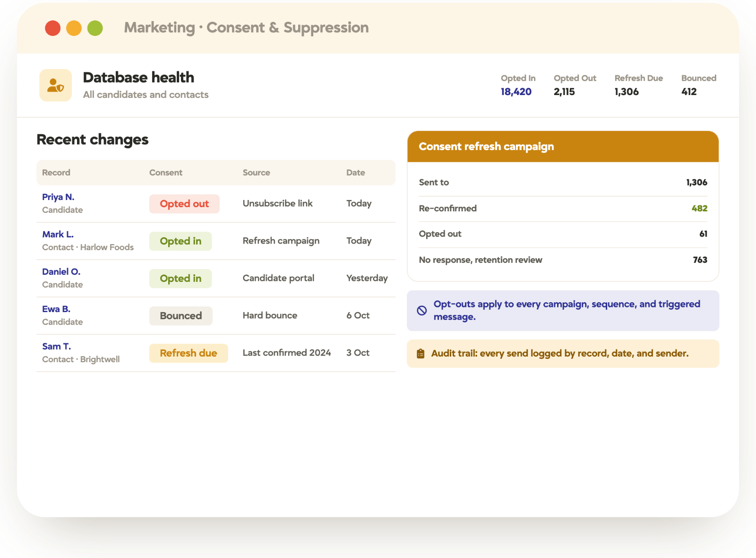This screenshot has height=558, width=756.
Task: Click the Bounced count 412
Action: (689, 92)
